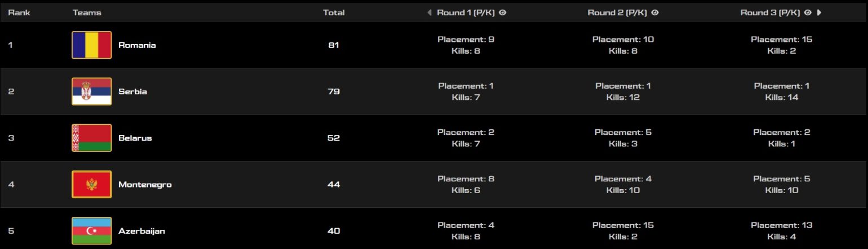Click the Romania flag icon
Viewport: 868px width, 249px height.
coord(91,45)
